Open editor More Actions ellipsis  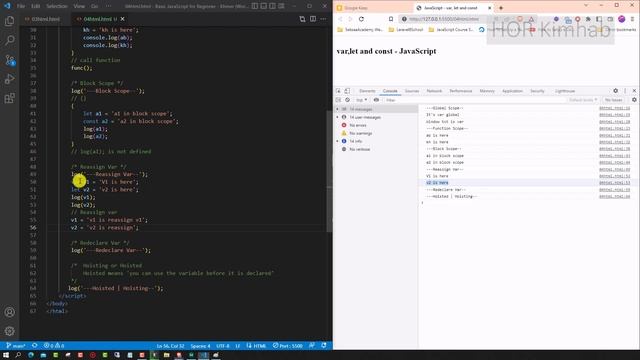click(x=323, y=19)
